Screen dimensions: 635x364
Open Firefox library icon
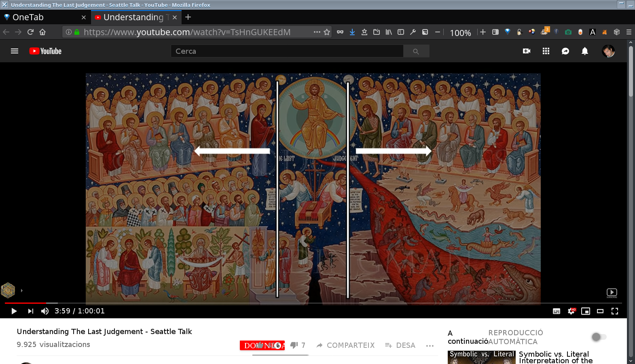(389, 32)
